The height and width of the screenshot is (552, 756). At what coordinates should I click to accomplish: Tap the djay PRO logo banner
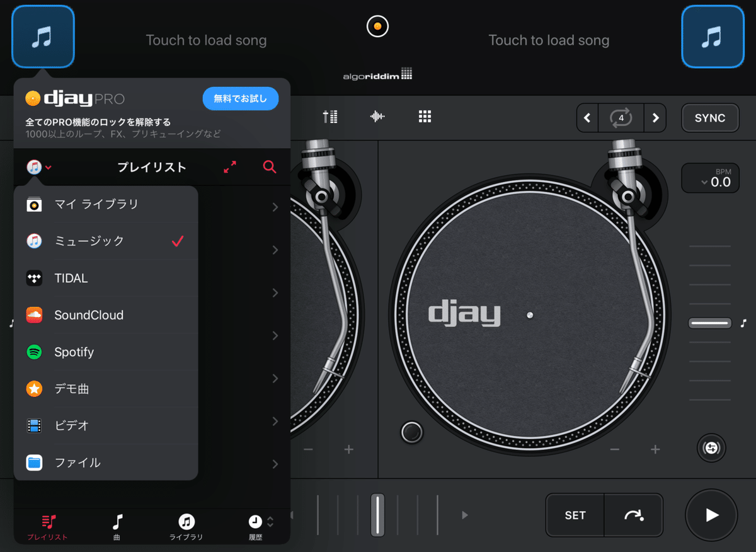click(75, 98)
